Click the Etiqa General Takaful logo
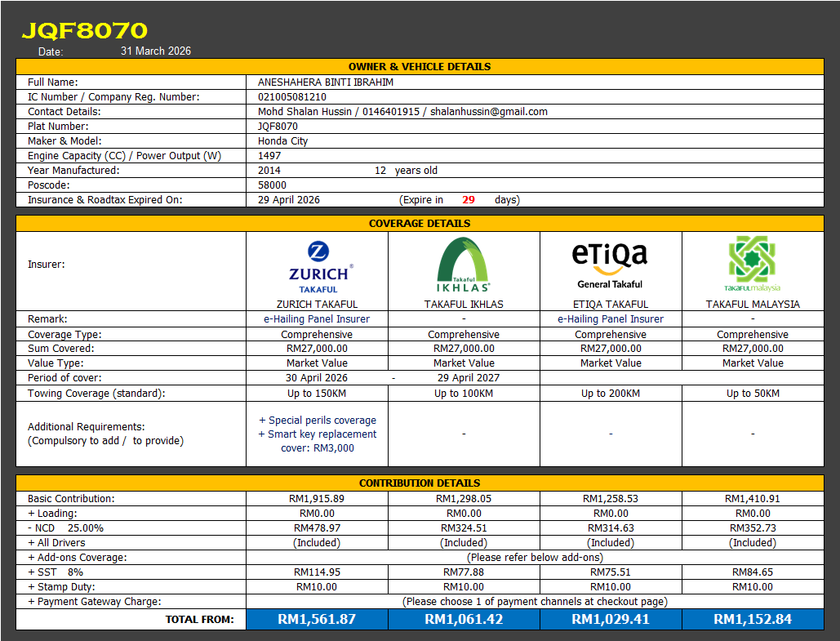 tap(610, 265)
